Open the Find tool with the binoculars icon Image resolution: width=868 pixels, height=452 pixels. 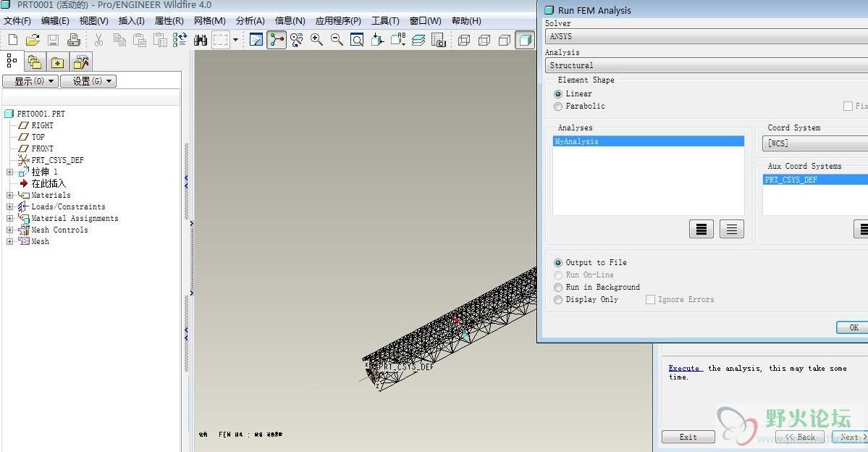click(x=201, y=40)
